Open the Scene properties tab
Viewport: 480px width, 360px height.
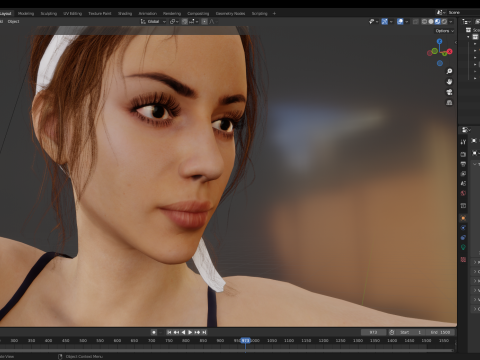pyautogui.click(x=463, y=183)
